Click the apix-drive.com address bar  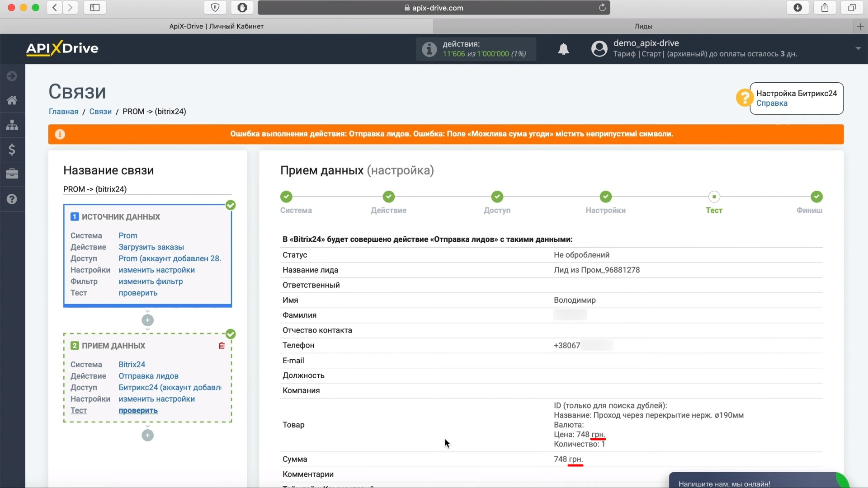(434, 8)
